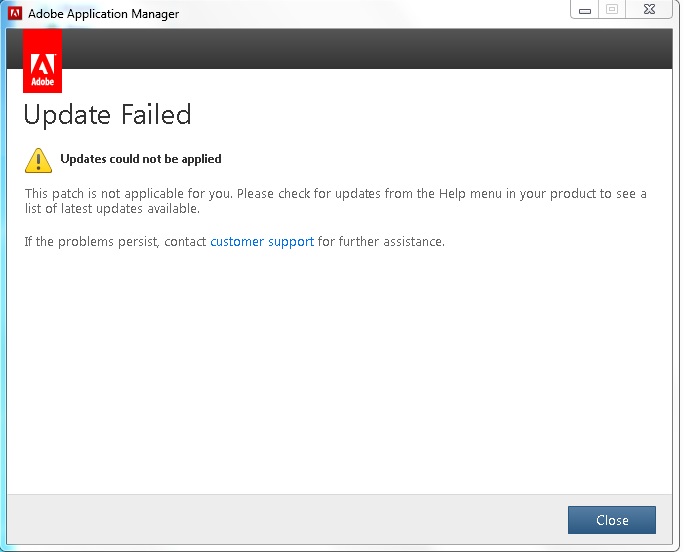
Task: Click the white Adobe wordmark inside the logo
Action: pyautogui.click(x=42, y=82)
